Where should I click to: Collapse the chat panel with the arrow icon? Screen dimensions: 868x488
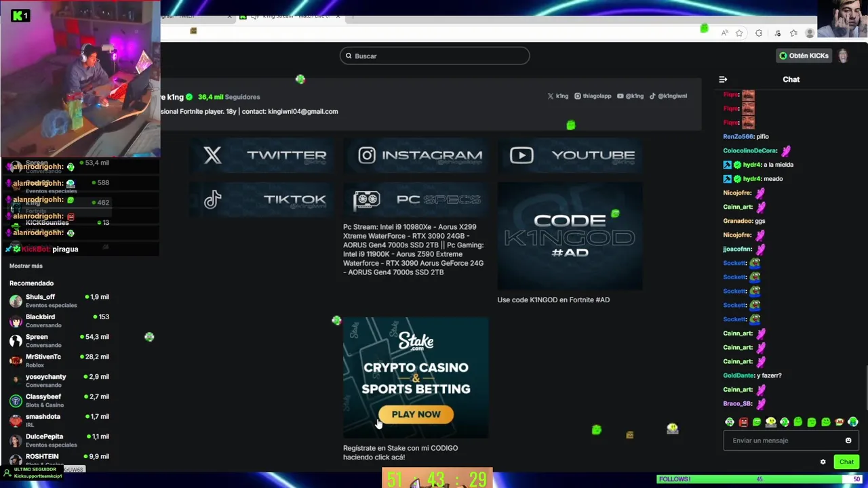[723, 79]
